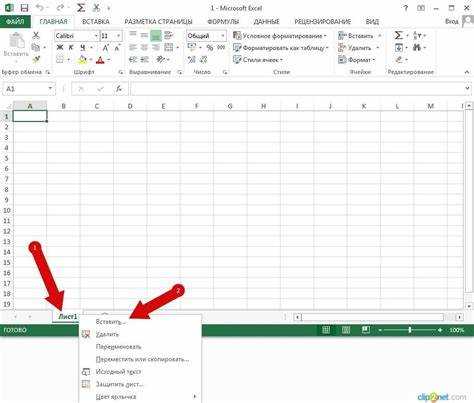Click the AutoSum icon in quick access toolbar

[x=81, y=8]
